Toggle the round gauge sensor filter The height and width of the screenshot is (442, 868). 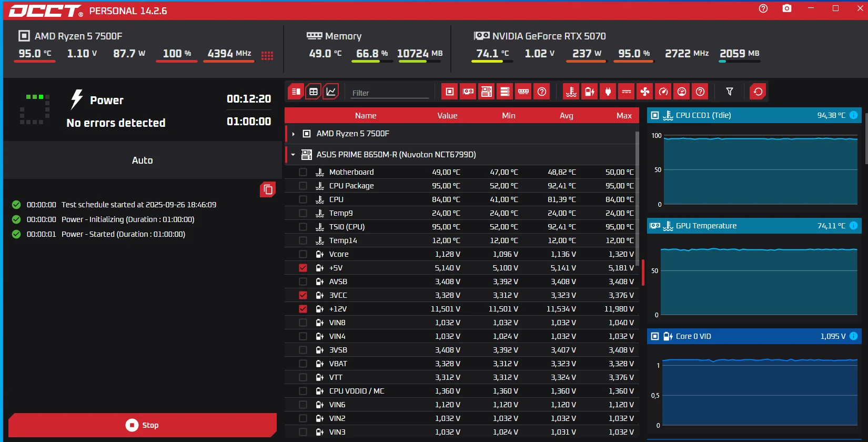[x=682, y=92]
